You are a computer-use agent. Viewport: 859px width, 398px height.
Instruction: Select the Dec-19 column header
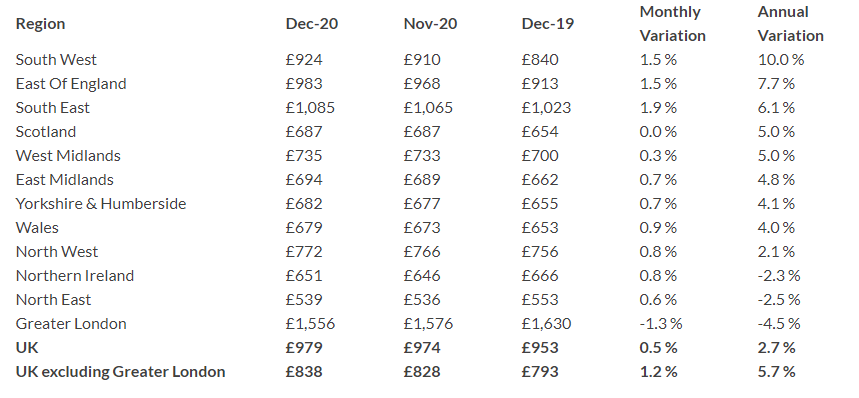coord(548,24)
